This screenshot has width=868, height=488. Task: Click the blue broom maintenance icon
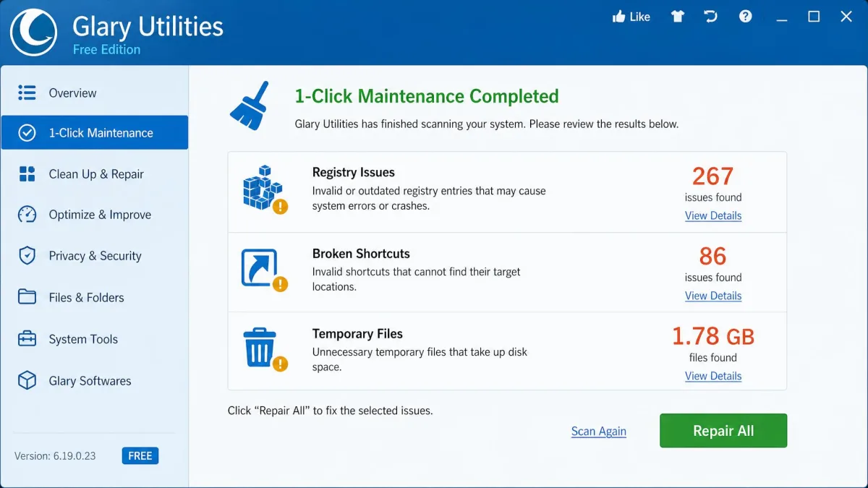tap(249, 105)
